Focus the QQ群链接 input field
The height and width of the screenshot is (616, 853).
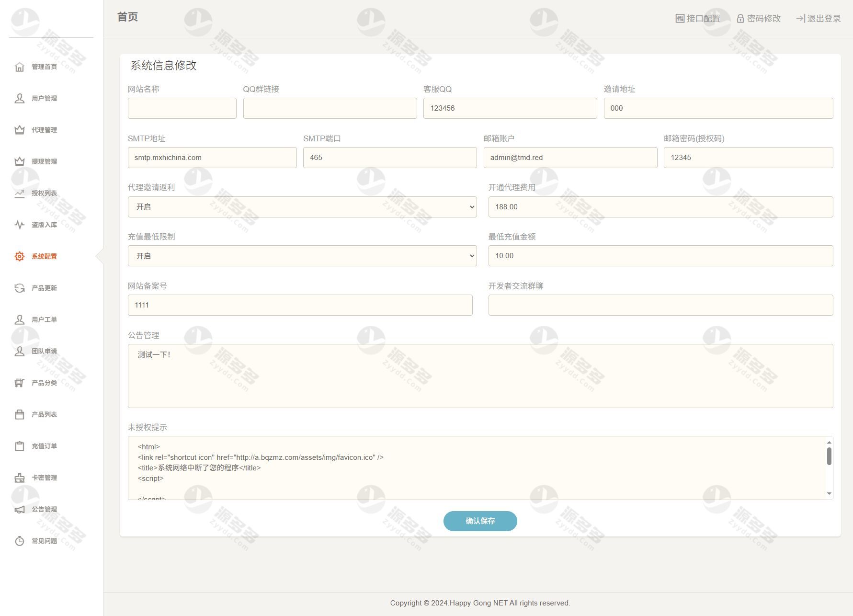pyautogui.click(x=330, y=108)
